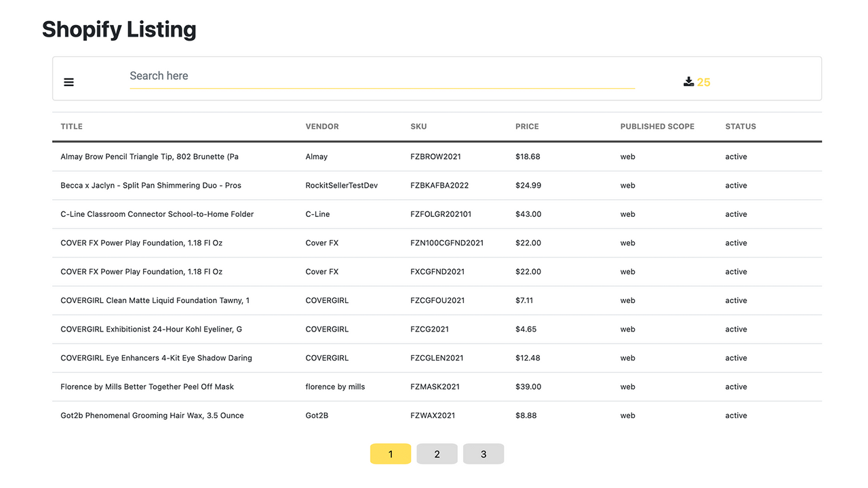The width and height of the screenshot is (868, 488).
Task: Focus the 'Search here' input field
Action: click(x=382, y=76)
